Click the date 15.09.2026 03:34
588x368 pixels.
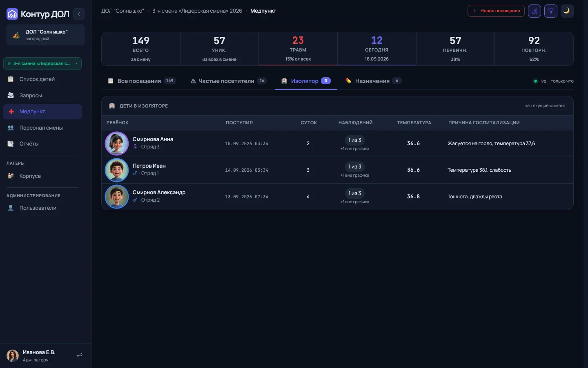point(247,144)
